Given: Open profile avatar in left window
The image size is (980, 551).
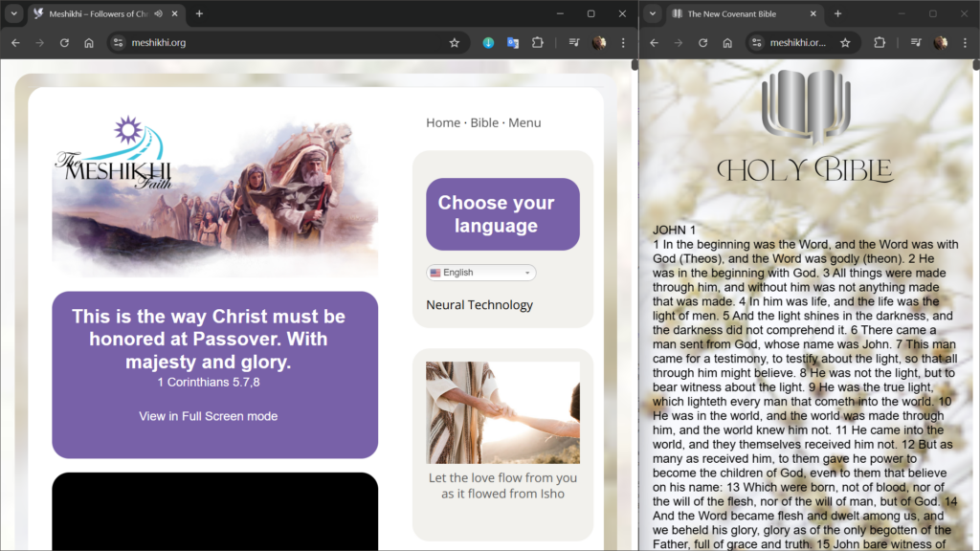Looking at the screenshot, I should (x=599, y=42).
